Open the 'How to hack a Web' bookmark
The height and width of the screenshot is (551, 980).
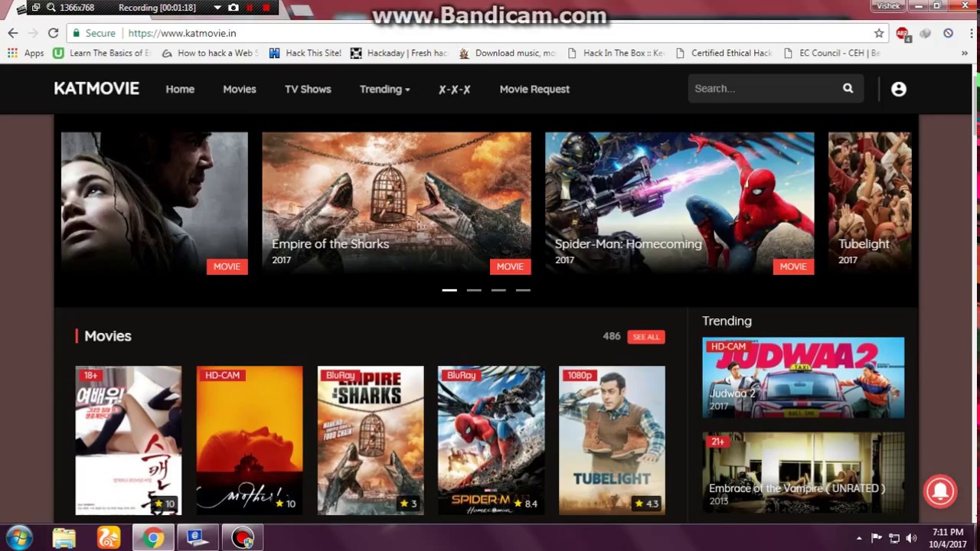(x=210, y=53)
